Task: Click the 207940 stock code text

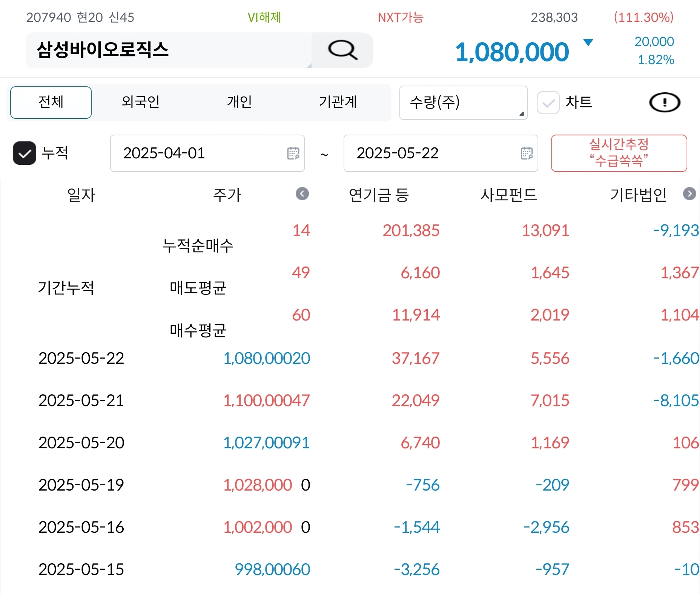Action: tap(49, 17)
